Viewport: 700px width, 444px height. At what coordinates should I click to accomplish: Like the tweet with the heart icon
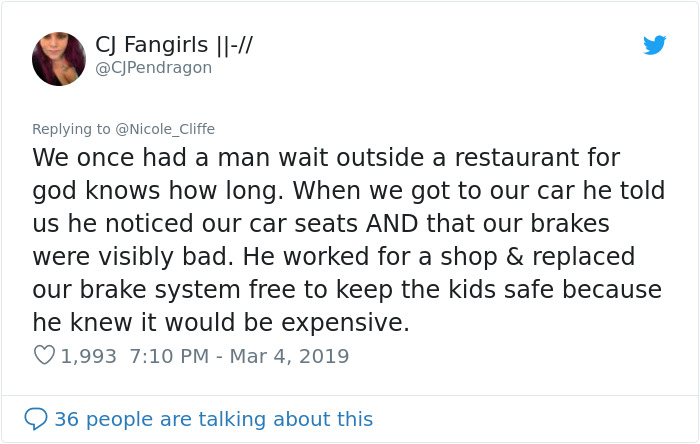pyautogui.click(x=44, y=355)
